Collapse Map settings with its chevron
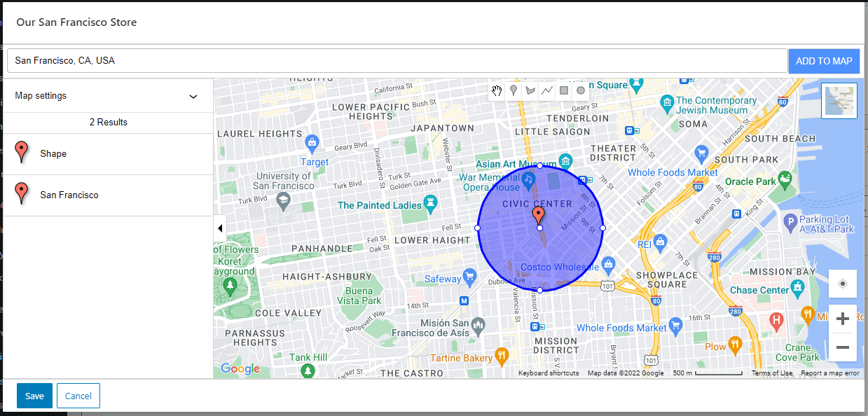Screen dimensions: 868x416 [193, 96]
